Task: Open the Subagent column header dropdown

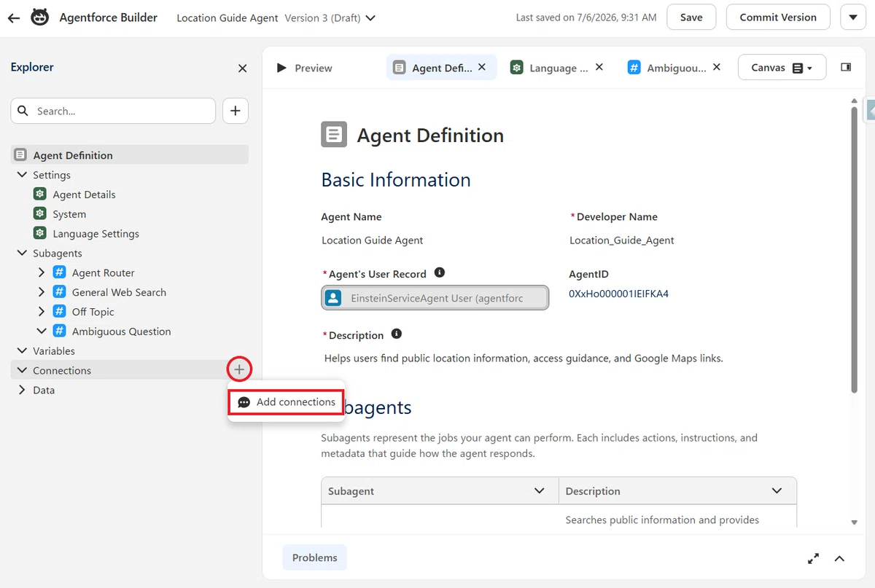Action: [540, 491]
